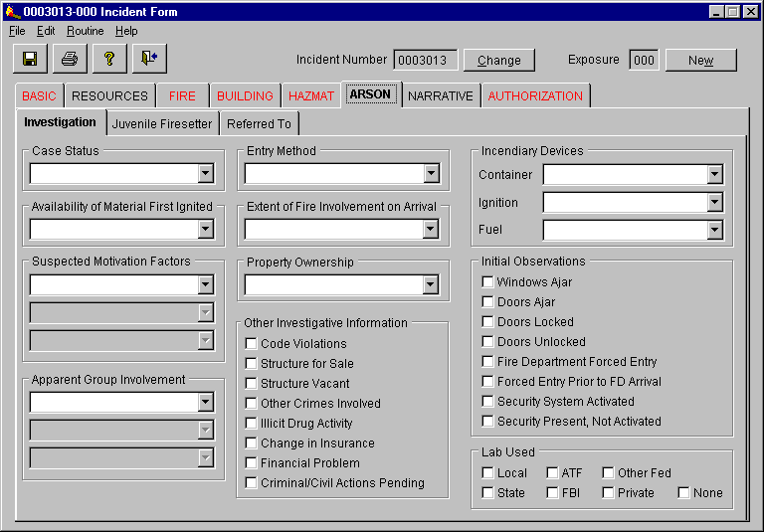The height and width of the screenshot is (532, 764).
Task: Switch to the NARRATIVE tab
Action: point(440,96)
